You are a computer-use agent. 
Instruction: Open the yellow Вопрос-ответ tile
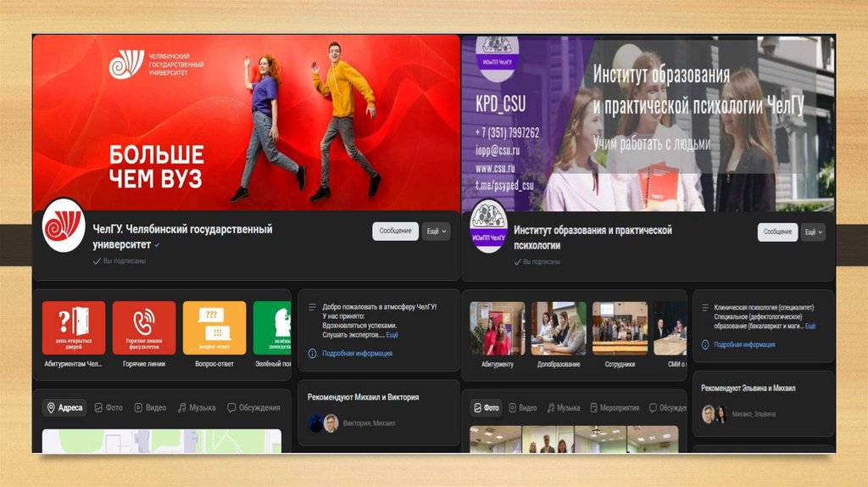pos(214,327)
